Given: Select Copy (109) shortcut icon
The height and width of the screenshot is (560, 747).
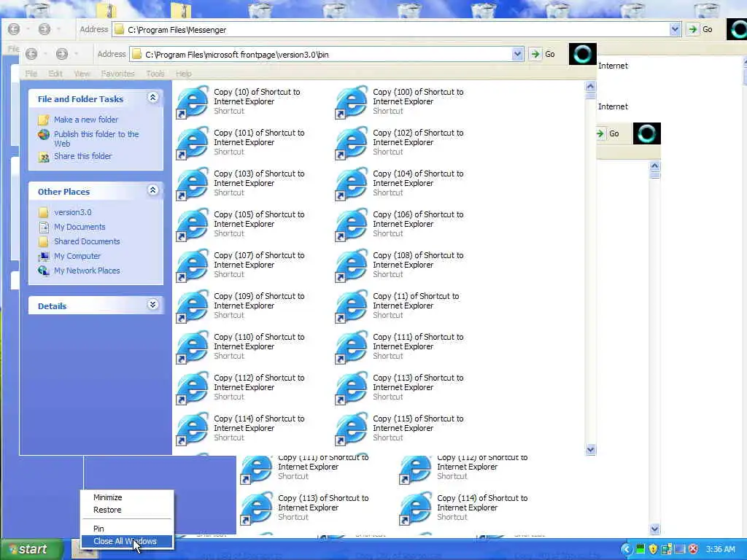Looking at the screenshot, I should pos(193,306).
